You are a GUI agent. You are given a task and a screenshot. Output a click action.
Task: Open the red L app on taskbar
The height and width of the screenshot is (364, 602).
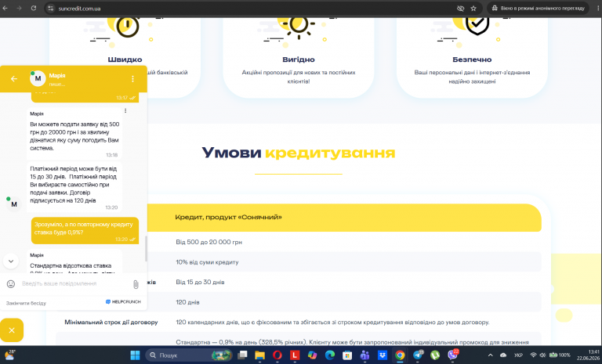pos(295,355)
